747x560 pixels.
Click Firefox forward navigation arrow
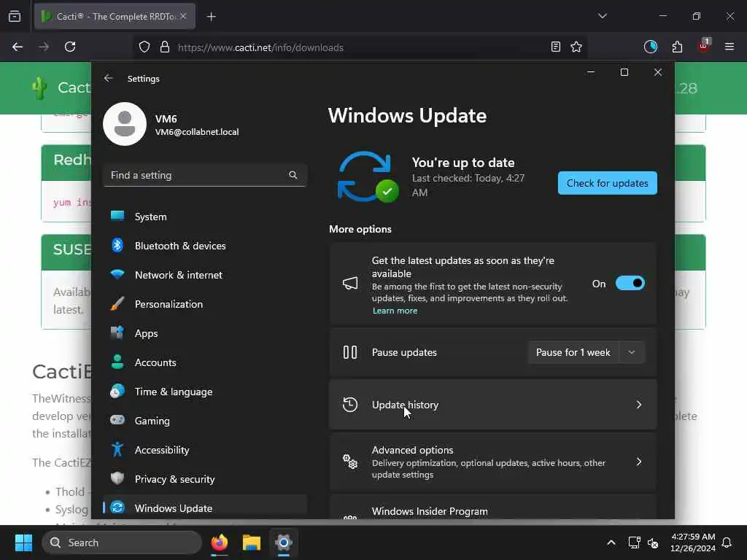[44, 47]
